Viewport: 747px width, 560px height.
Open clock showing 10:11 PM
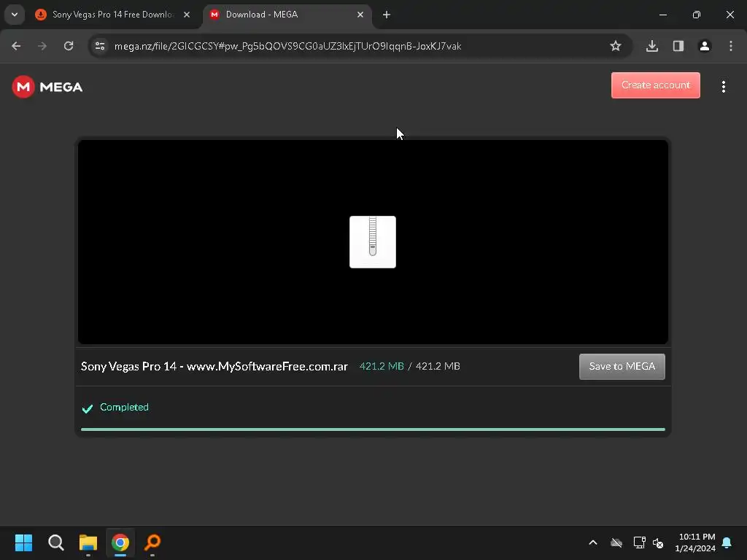tap(695, 542)
